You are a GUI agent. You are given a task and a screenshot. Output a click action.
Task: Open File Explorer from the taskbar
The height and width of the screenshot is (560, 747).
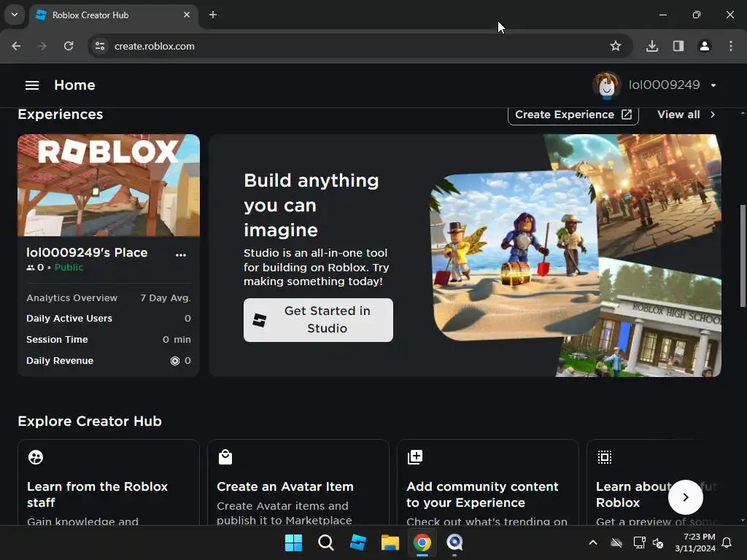(390, 542)
